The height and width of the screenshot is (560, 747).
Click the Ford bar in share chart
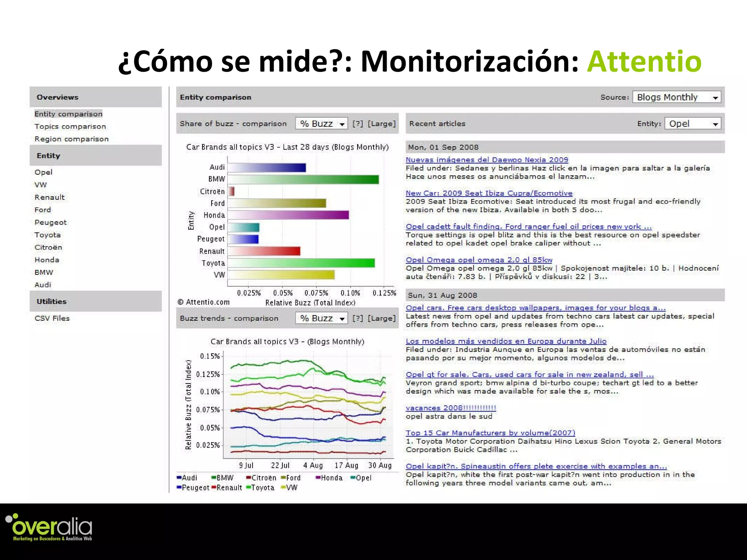277,203
